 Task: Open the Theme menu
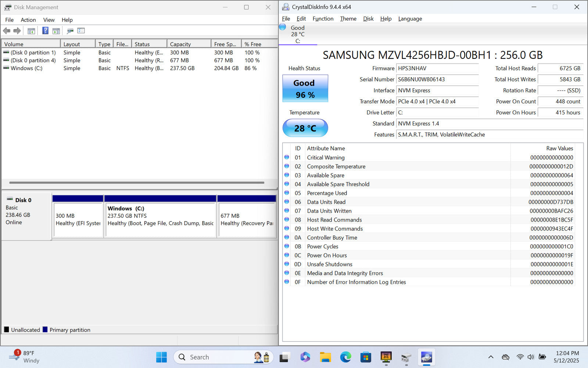348,19
